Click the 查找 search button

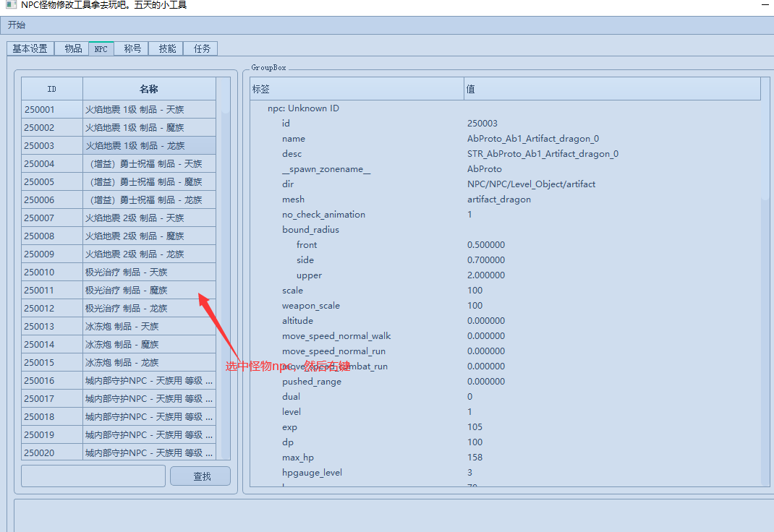(200, 476)
